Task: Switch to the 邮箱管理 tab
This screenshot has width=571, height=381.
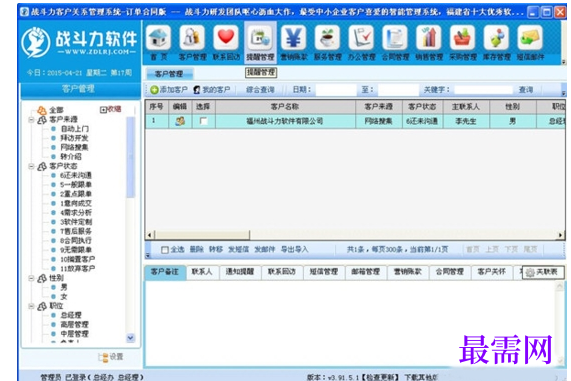Action: click(366, 272)
